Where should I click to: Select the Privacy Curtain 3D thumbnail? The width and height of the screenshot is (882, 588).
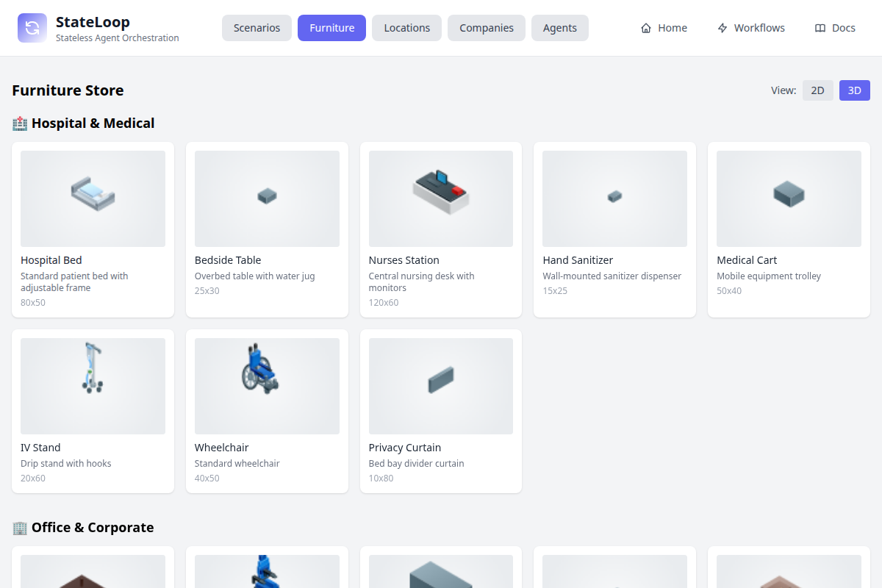[441, 386]
